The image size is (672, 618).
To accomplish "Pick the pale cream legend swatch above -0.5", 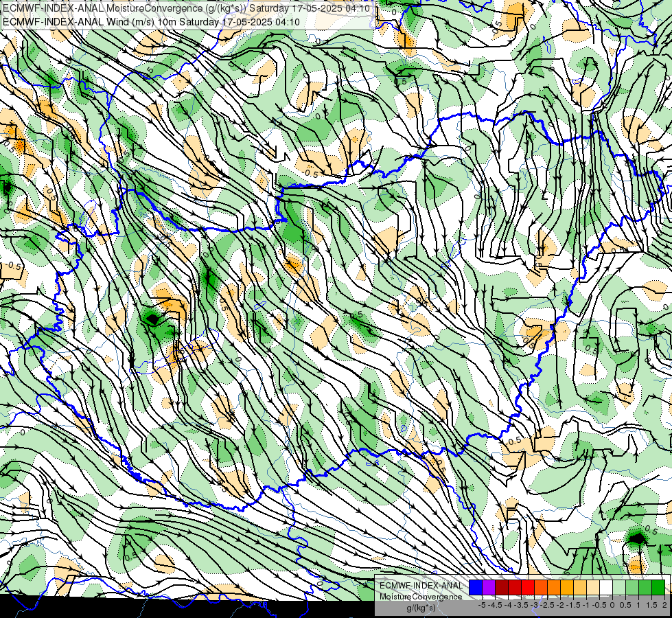I will coord(593,588).
